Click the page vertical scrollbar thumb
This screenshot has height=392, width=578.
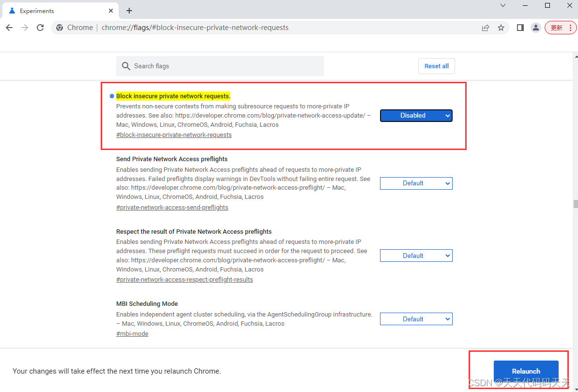click(x=576, y=204)
